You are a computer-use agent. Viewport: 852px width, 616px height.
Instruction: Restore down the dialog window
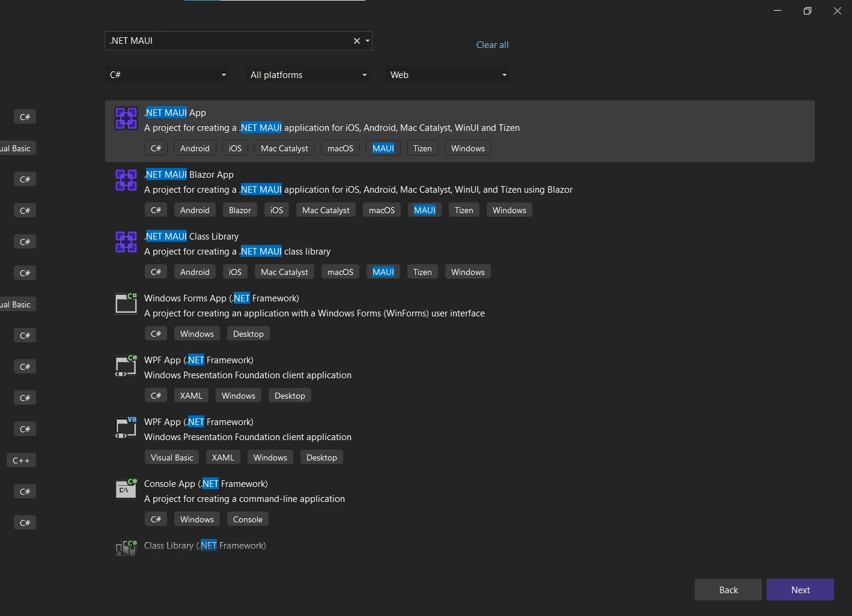pos(808,11)
